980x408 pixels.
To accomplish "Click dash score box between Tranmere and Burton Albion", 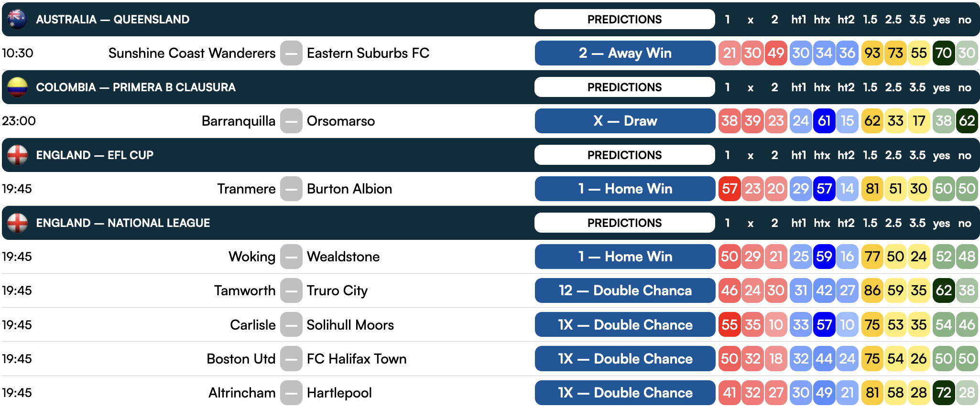I will pos(291,189).
